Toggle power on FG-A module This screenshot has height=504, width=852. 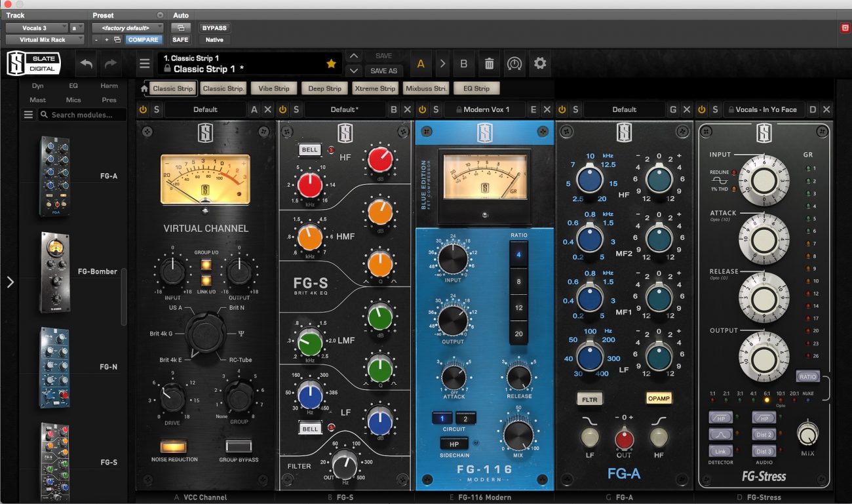tap(562, 109)
